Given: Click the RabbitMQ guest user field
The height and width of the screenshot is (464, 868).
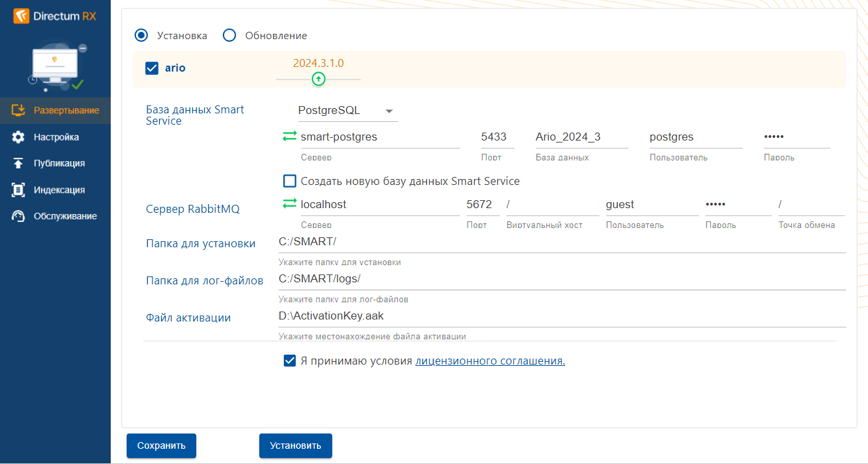Looking at the screenshot, I should pyautogui.click(x=652, y=205).
